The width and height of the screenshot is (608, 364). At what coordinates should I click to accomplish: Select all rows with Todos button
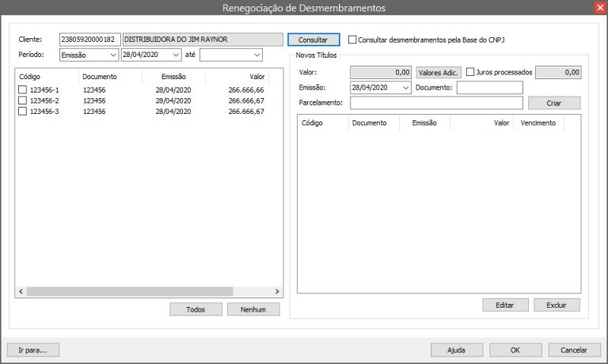[x=196, y=309]
